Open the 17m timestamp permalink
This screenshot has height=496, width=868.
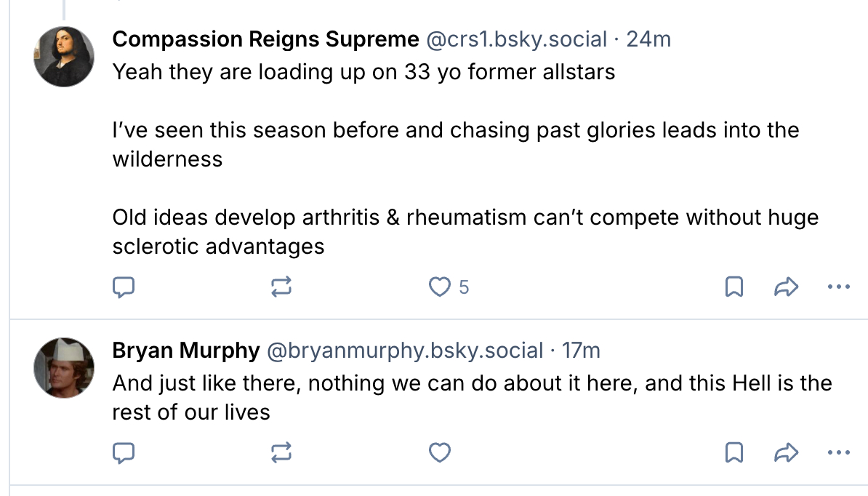pos(582,351)
